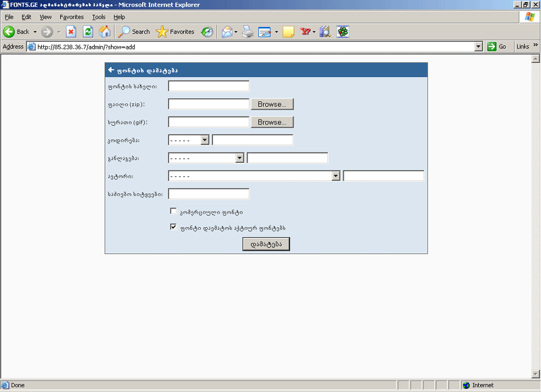The height and width of the screenshot is (392, 541).
Task: Click the scrollbar up arrow
Action: [x=536, y=59]
